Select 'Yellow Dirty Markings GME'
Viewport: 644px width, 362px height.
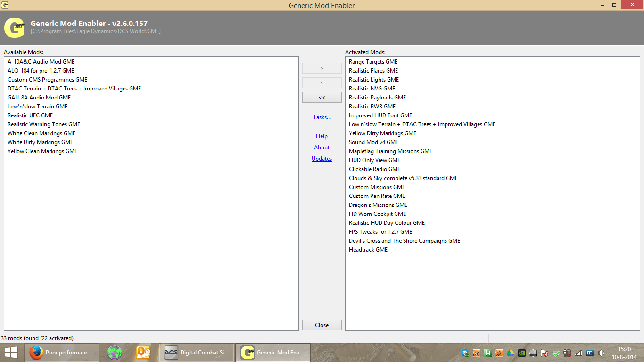(382, 133)
